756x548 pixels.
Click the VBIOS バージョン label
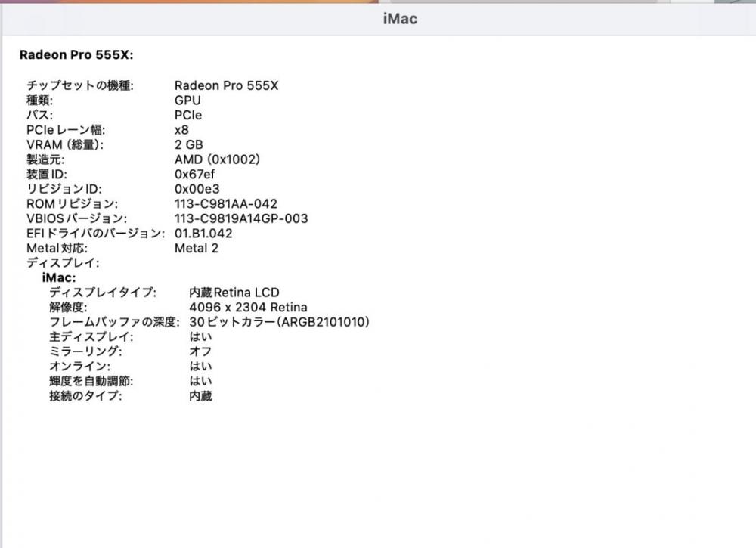click(76, 218)
